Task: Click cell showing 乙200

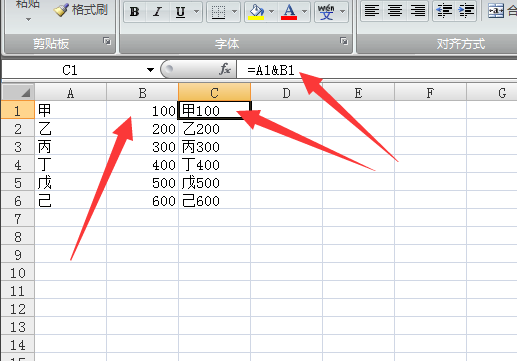Action: tap(214, 128)
